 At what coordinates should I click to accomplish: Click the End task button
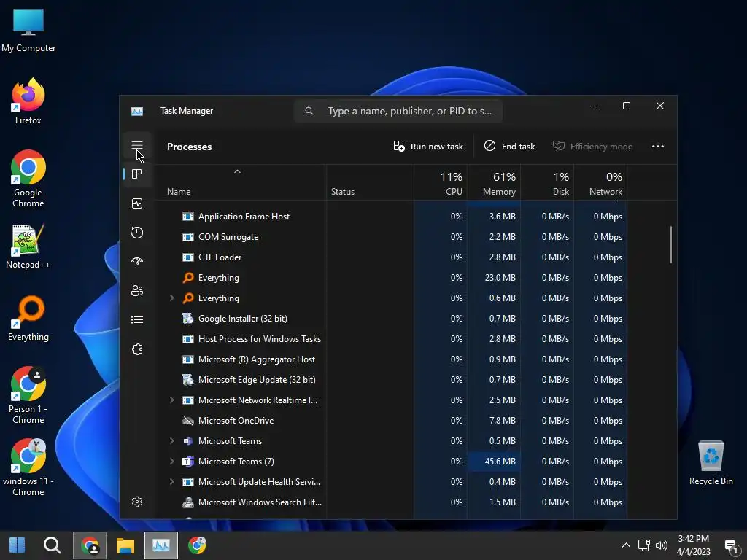(x=509, y=147)
